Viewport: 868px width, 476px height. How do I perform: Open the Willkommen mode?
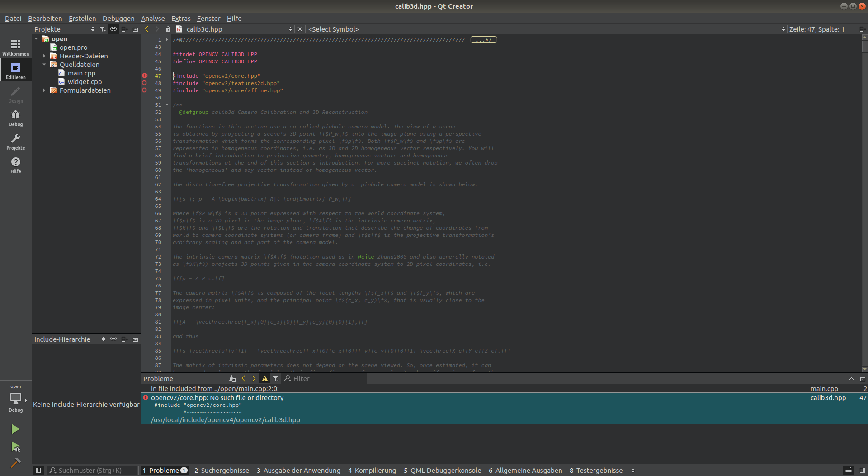(x=15, y=47)
